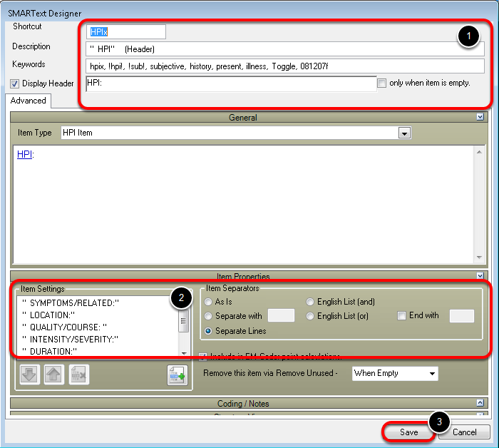The width and height of the screenshot is (499, 448).
Task: Click the Save button
Action: point(409,432)
